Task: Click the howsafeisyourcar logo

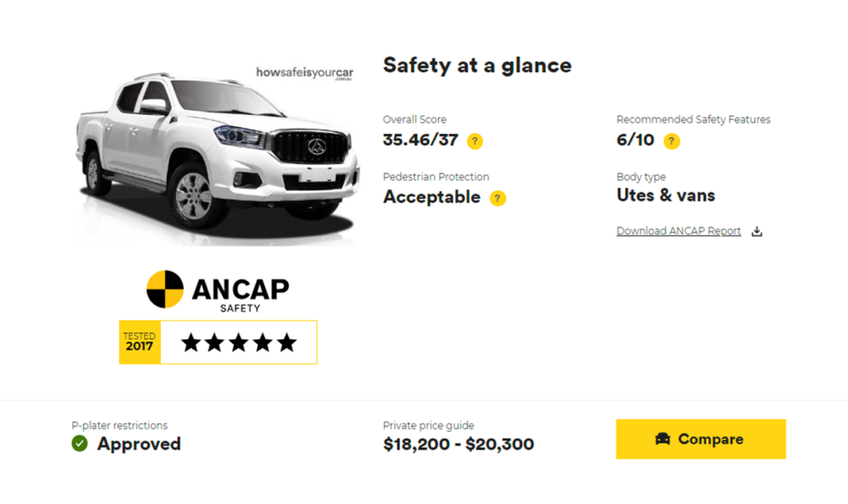Action: (x=305, y=74)
